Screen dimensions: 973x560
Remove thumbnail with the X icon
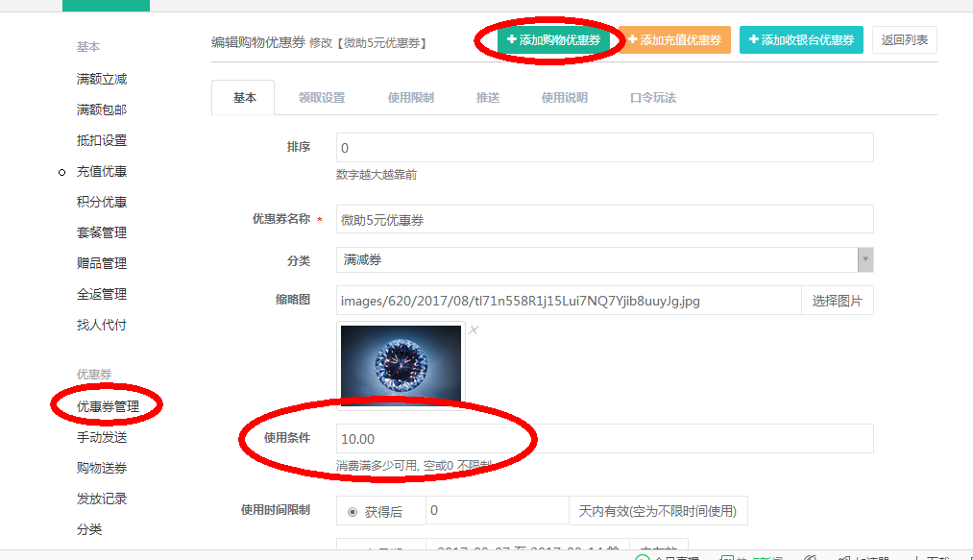[x=474, y=330]
